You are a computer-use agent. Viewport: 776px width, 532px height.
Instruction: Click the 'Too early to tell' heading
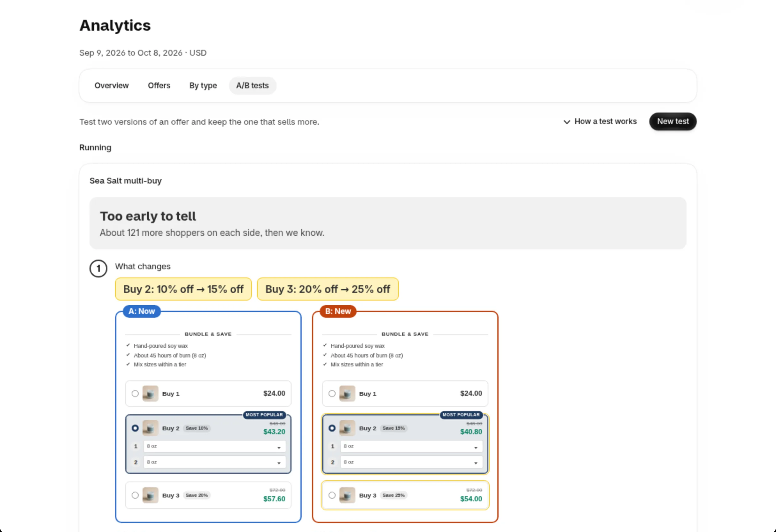click(148, 216)
